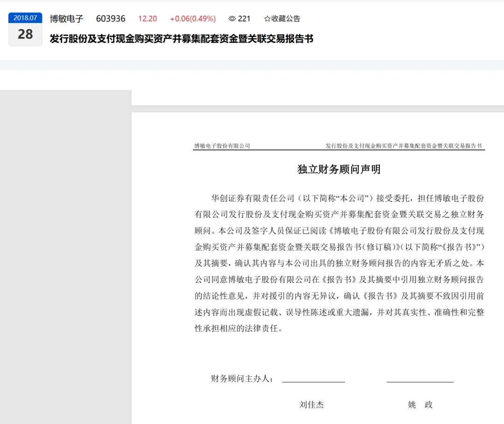Click the heading 独立财务顾问声明
Viewport: 504px width, 424px height.
(x=339, y=169)
